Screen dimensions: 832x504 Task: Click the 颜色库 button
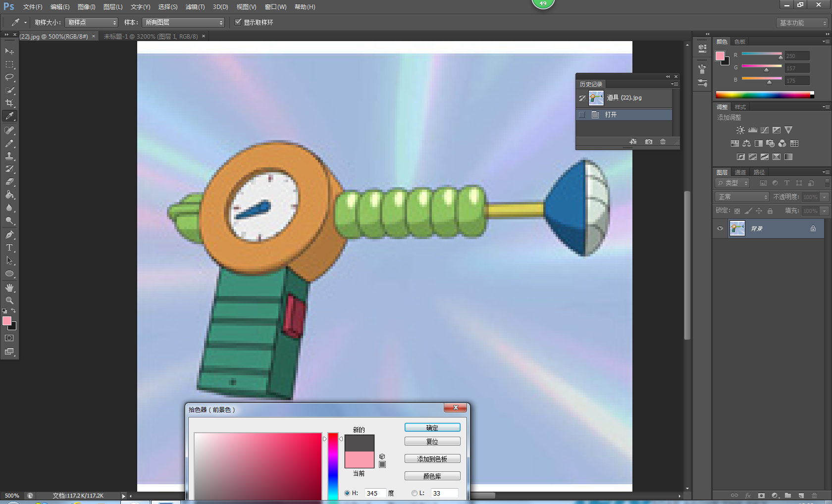coord(432,476)
